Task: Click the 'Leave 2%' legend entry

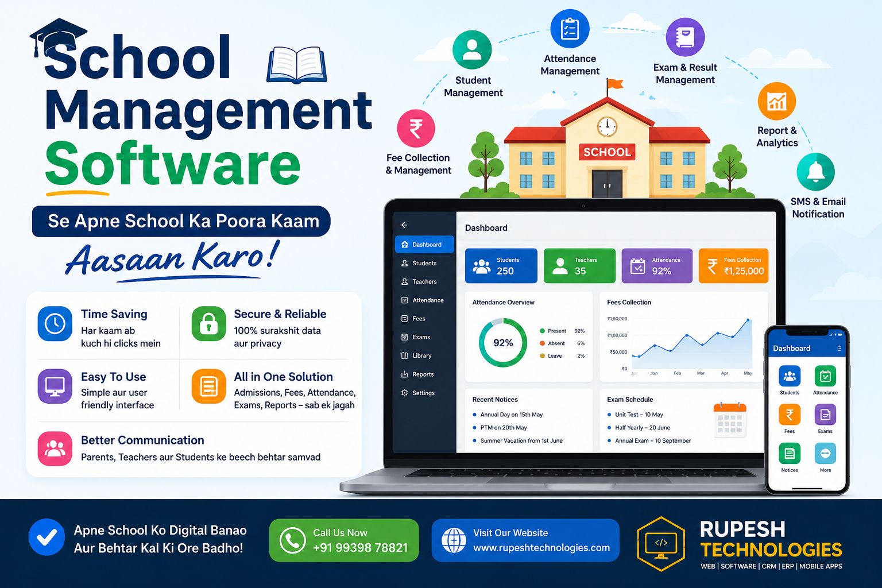Action: pyautogui.click(x=562, y=356)
